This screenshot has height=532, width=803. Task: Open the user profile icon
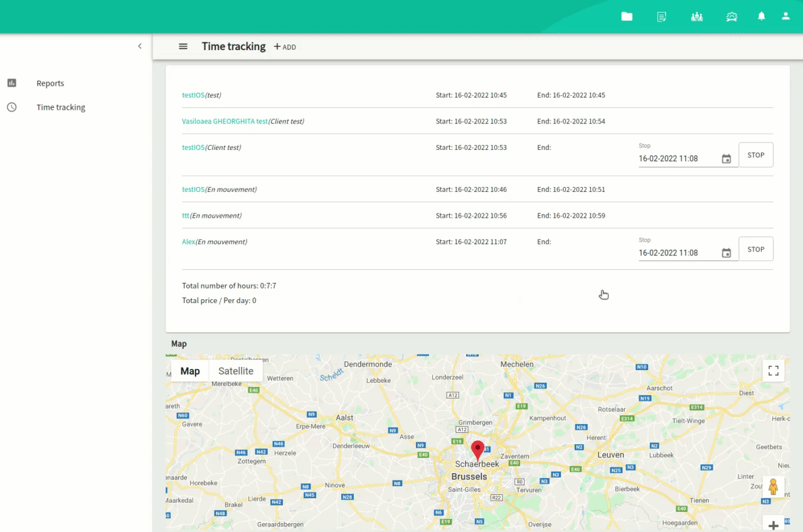tap(785, 16)
